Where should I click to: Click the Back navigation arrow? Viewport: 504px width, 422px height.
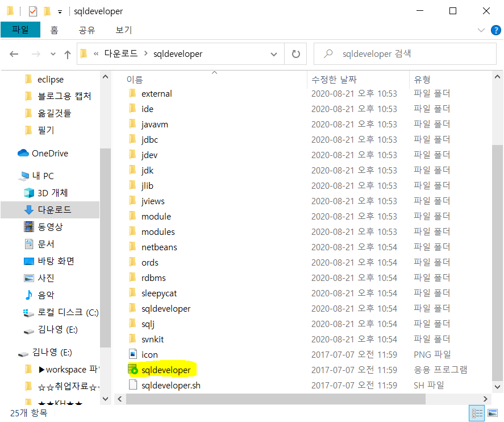coord(14,54)
